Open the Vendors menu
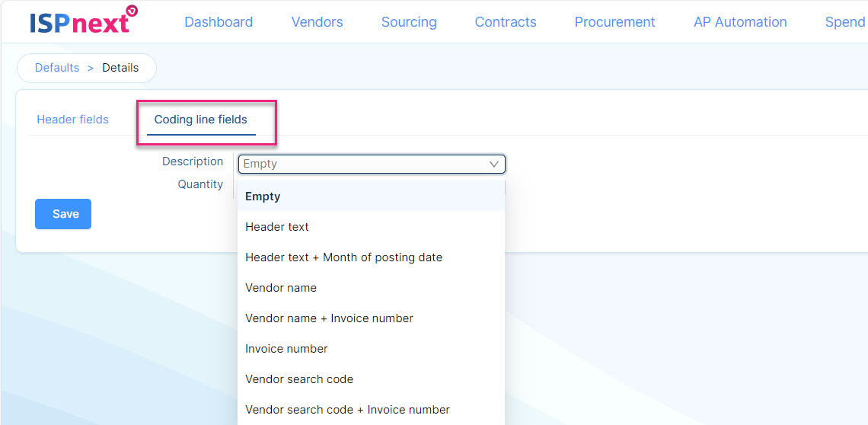Image resolution: width=868 pixels, height=425 pixels. click(x=318, y=22)
